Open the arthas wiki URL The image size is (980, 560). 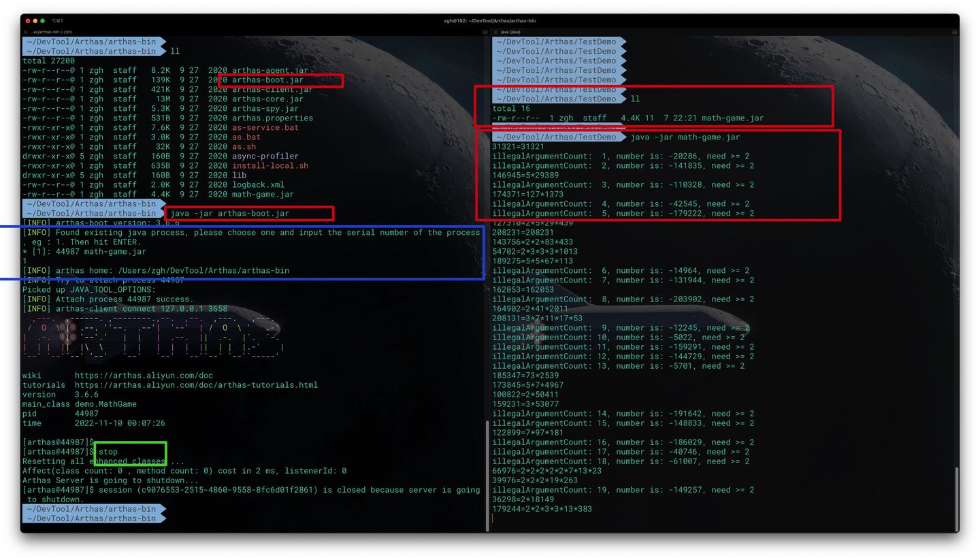(144, 376)
